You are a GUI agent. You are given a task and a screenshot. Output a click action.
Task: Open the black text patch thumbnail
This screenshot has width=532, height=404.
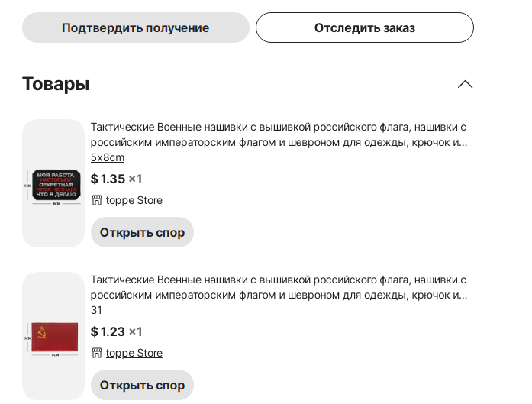point(53,184)
